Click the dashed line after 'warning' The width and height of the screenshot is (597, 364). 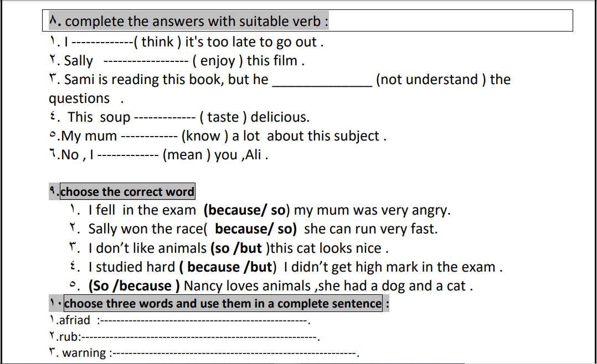[235, 353]
